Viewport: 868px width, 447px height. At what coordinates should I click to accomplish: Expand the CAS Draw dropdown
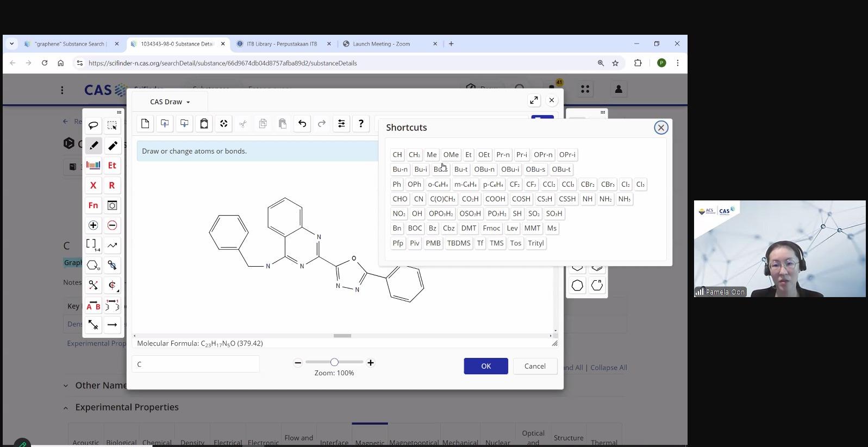(x=170, y=102)
